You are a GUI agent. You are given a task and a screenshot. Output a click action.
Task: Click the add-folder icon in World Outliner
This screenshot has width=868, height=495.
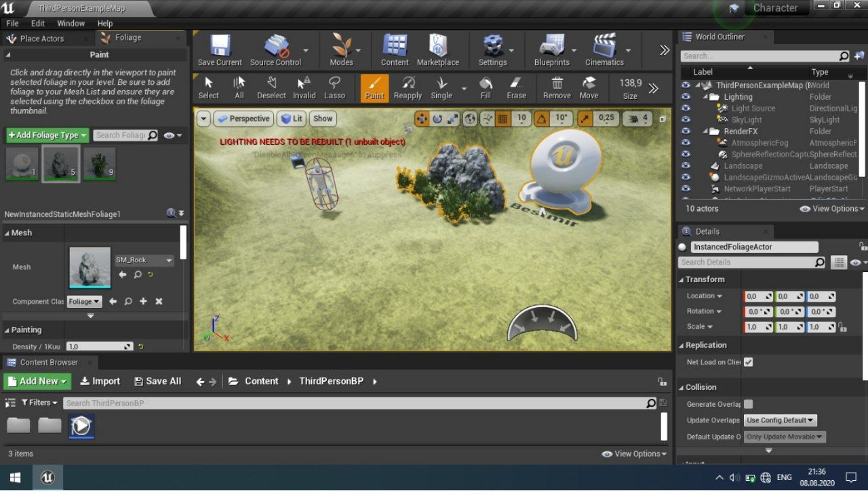pos(860,56)
